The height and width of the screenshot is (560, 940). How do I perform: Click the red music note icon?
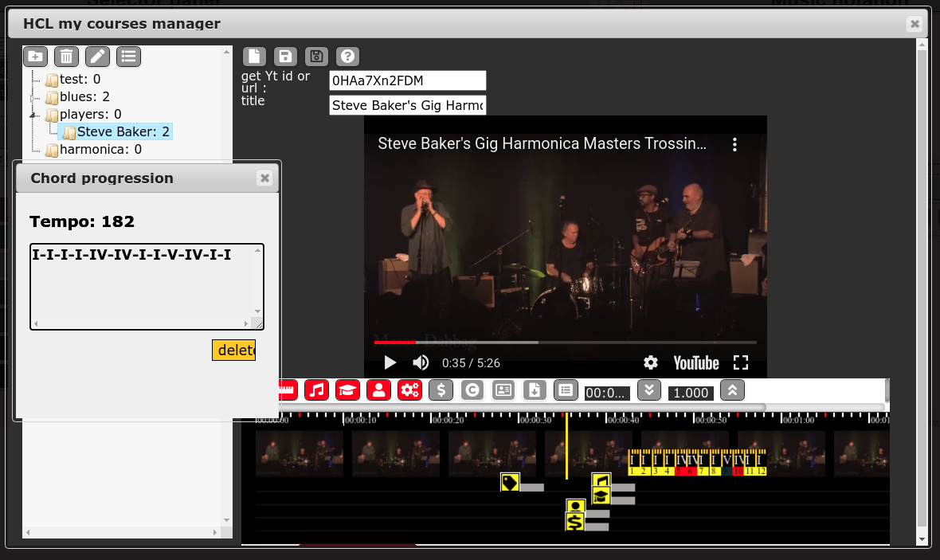[316, 390]
